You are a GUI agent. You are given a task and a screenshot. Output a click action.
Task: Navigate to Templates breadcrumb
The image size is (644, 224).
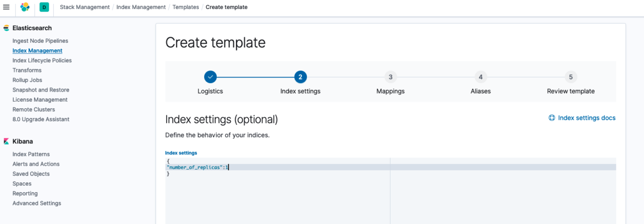coord(186,7)
